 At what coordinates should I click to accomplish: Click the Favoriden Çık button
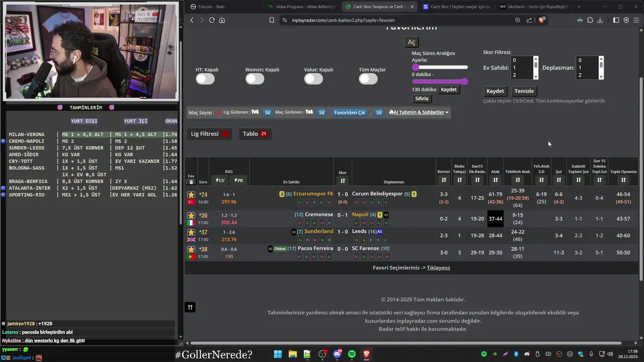[x=350, y=113]
